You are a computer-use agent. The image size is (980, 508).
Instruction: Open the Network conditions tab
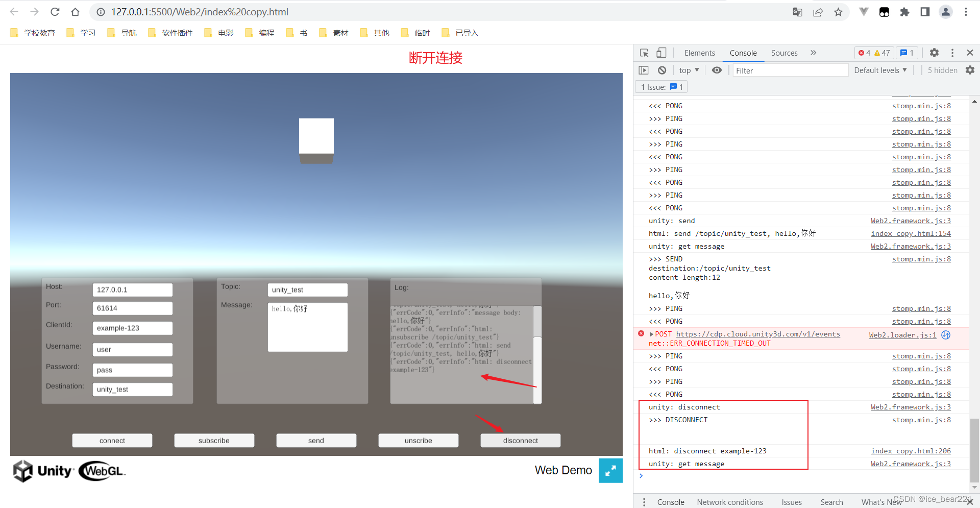tap(730, 502)
